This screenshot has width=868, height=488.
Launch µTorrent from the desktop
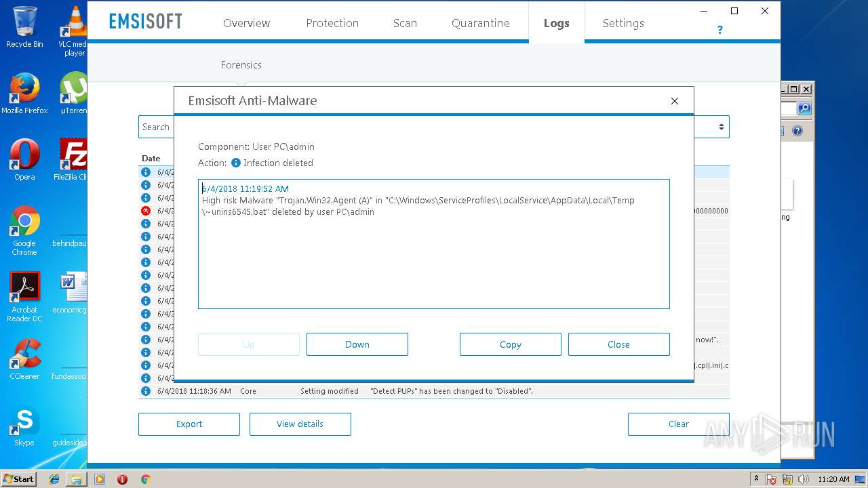coord(73,94)
